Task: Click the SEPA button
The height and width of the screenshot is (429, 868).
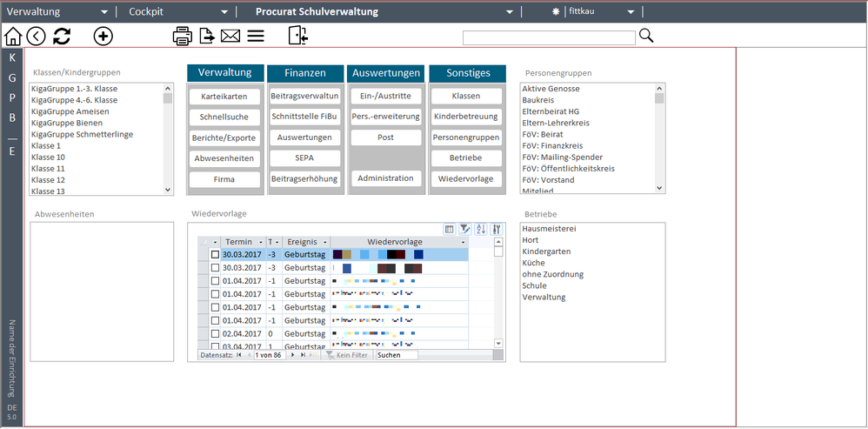Action: point(304,158)
